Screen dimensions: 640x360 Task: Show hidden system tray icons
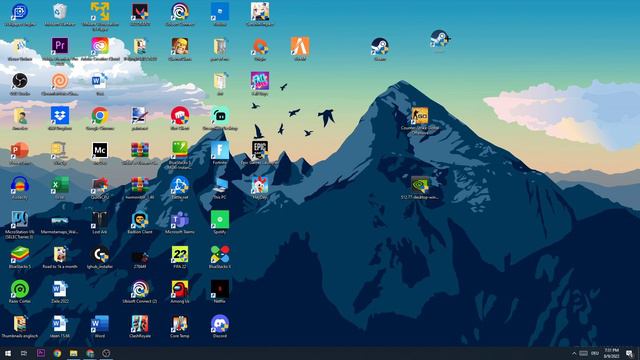(574, 353)
